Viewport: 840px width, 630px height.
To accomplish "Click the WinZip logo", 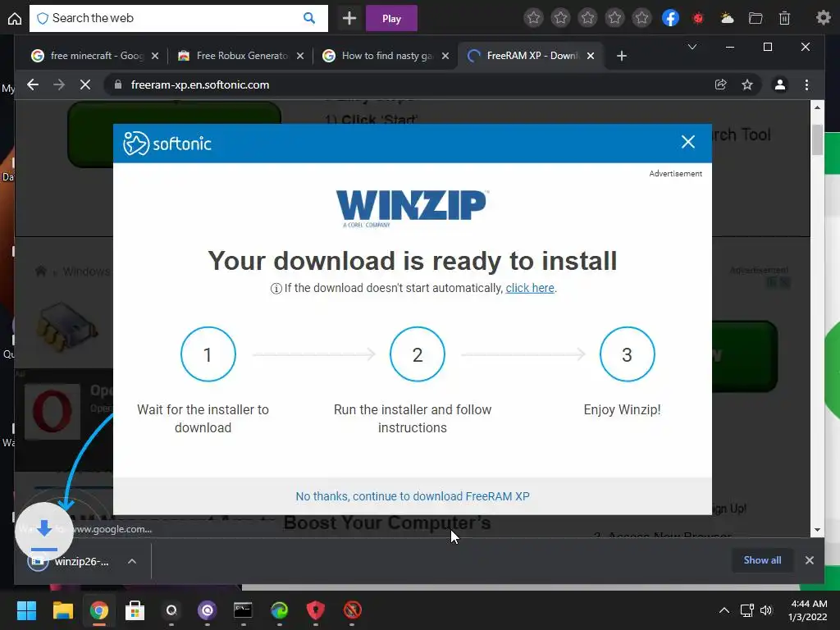I will coord(412,208).
